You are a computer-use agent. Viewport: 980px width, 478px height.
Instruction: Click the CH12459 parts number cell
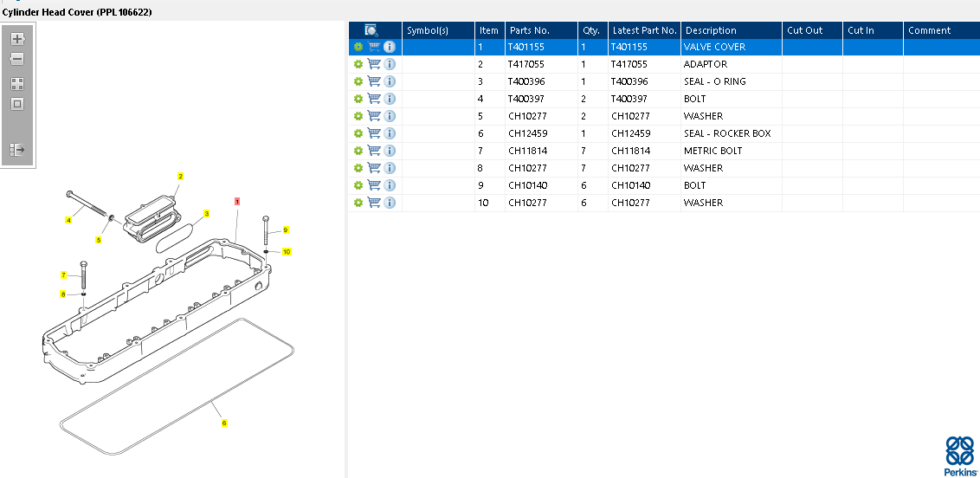(541, 133)
